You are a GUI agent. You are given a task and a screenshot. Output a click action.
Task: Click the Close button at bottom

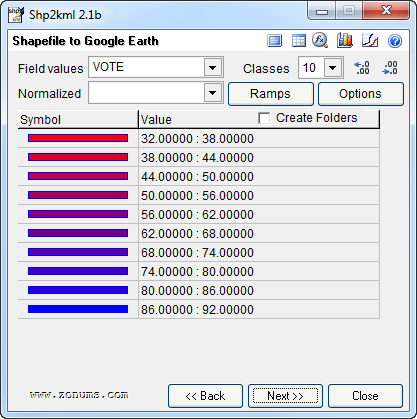[x=365, y=396]
